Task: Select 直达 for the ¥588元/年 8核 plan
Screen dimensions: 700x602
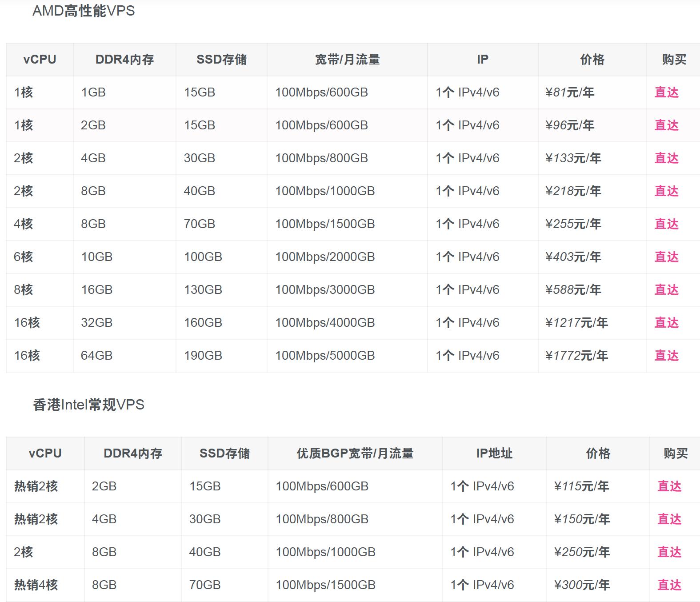Action: coord(666,290)
